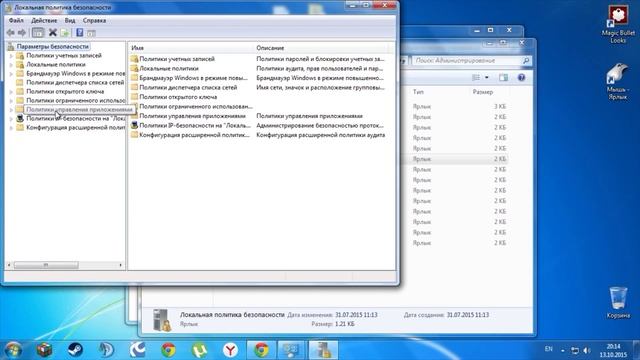
Task: Open the Вид menu
Action: [x=70, y=20]
